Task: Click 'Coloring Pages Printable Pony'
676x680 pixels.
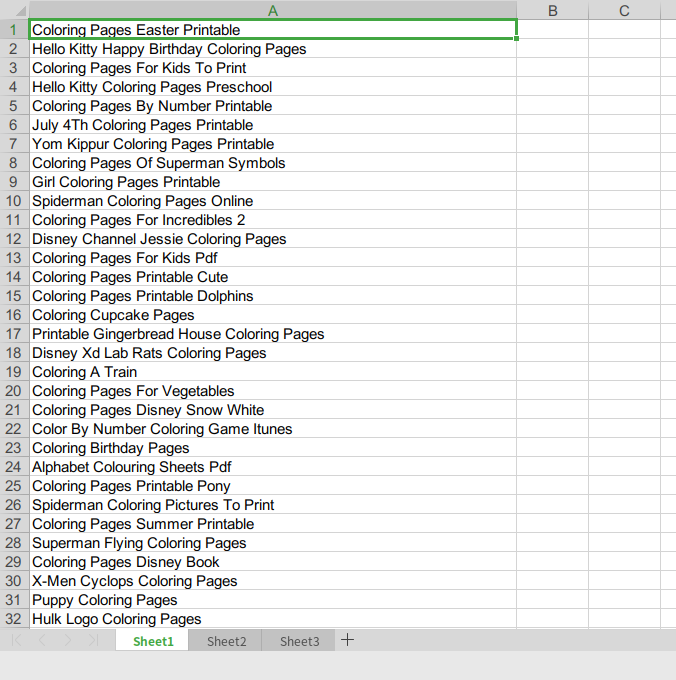Action: pyautogui.click(x=273, y=486)
